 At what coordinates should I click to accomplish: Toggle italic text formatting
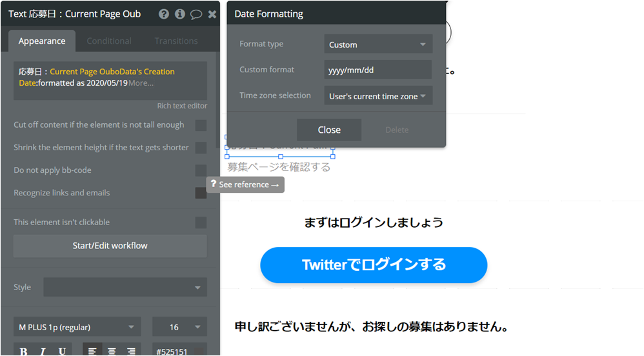coord(43,351)
